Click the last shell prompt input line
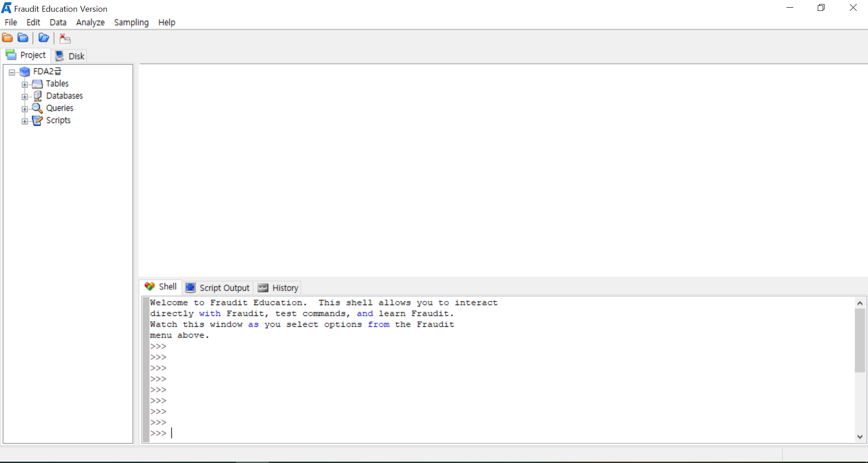 pos(502,433)
